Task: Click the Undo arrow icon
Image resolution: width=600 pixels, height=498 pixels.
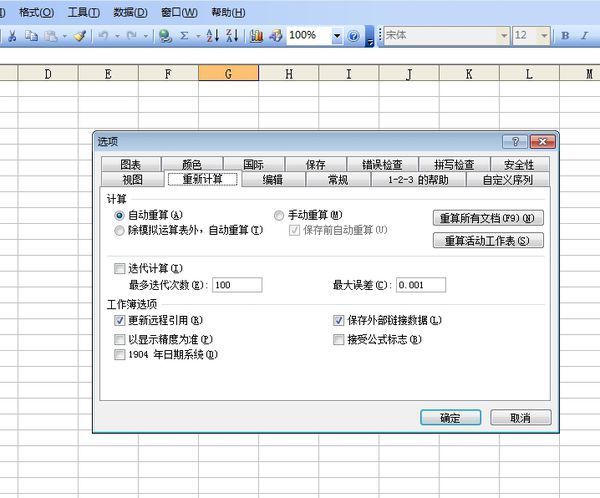Action: [103, 36]
